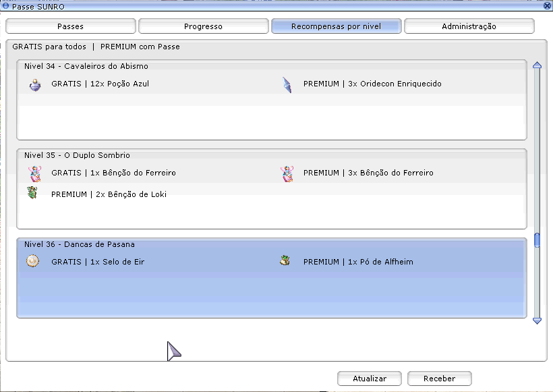Click the vertical scrollbar thumb

pos(537,240)
